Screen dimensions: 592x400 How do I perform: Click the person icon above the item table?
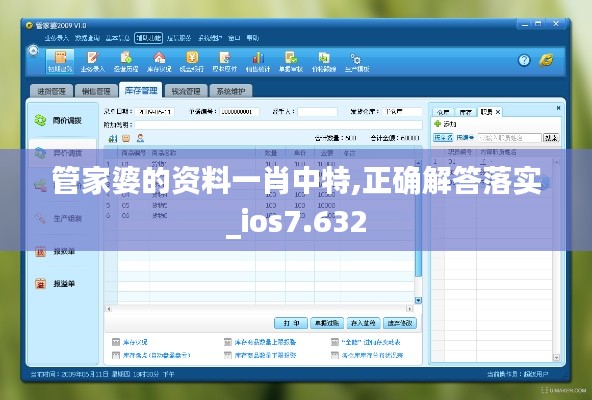pyautogui.click(x=140, y=138)
